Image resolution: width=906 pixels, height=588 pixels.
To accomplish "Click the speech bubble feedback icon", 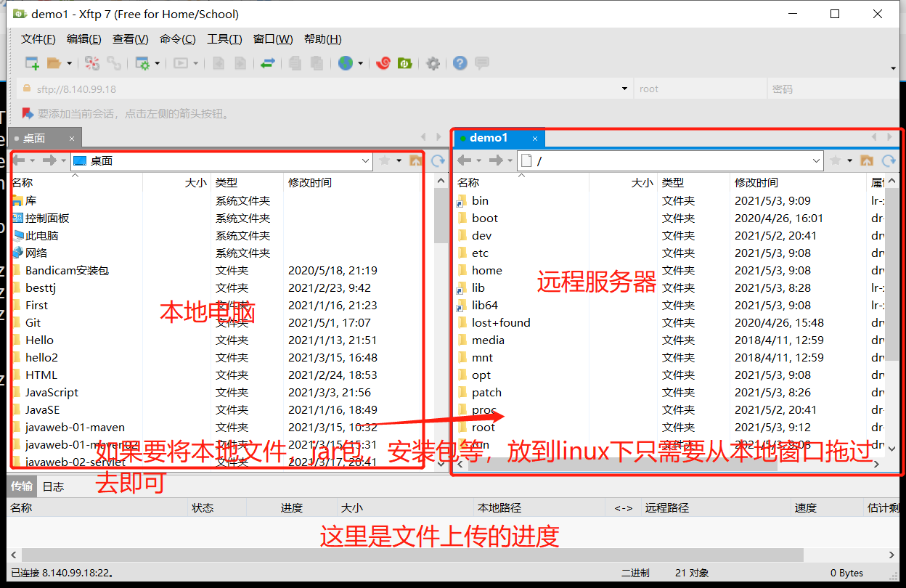I will point(481,63).
